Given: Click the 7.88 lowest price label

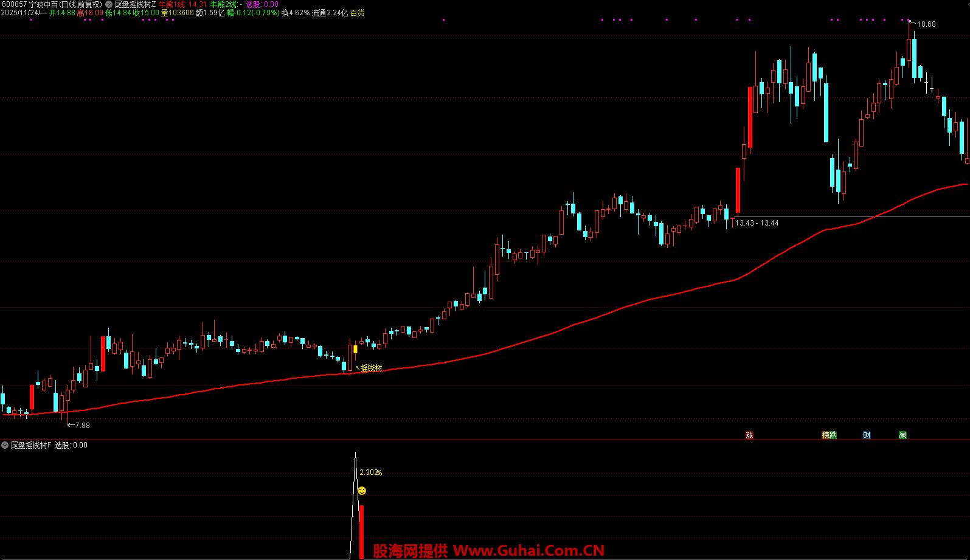Looking at the screenshot, I should click(x=82, y=426).
